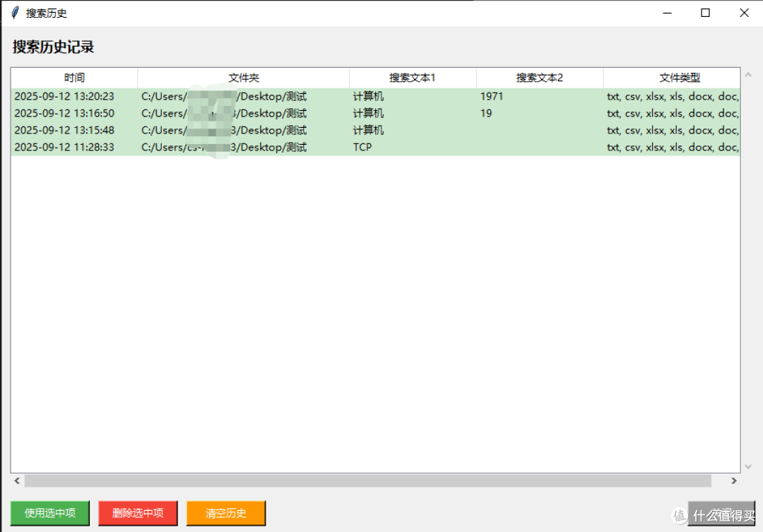Click the horizontal scrollbar thumb
This screenshot has width=763, height=532.
[x=368, y=481]
